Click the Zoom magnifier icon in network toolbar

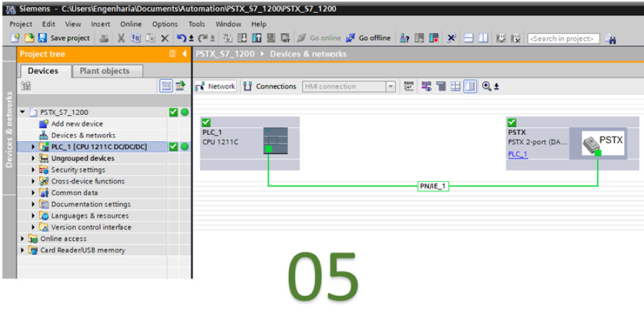[487, 86]
